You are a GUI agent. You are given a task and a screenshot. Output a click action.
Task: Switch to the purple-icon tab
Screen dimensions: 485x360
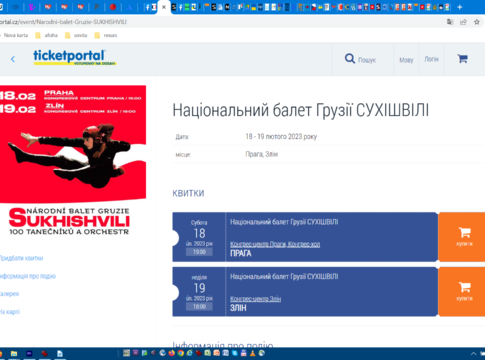32,7
